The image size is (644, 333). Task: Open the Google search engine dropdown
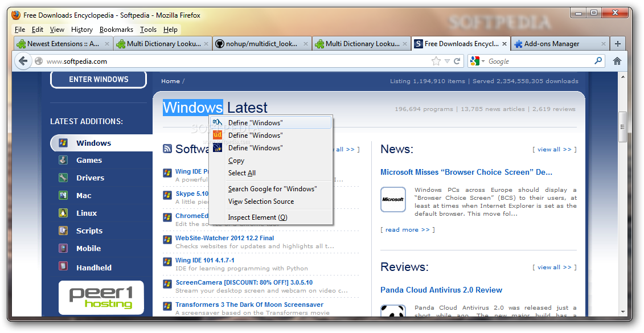477,61
